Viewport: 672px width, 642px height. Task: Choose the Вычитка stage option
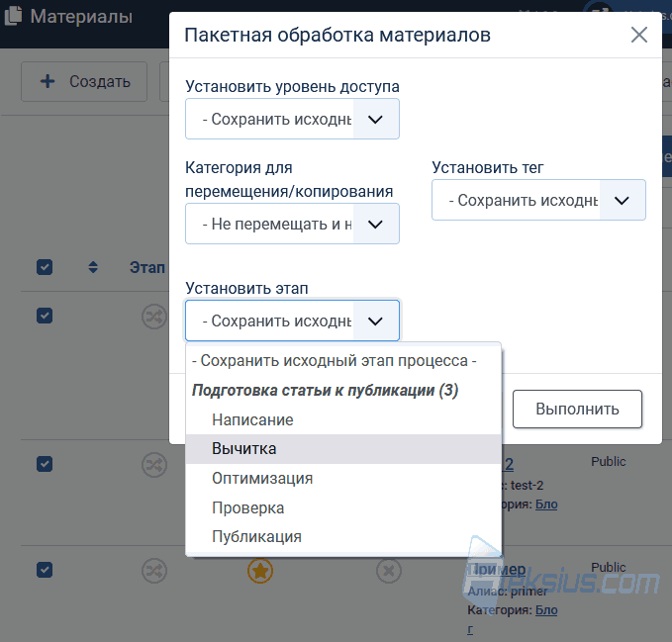343,449
